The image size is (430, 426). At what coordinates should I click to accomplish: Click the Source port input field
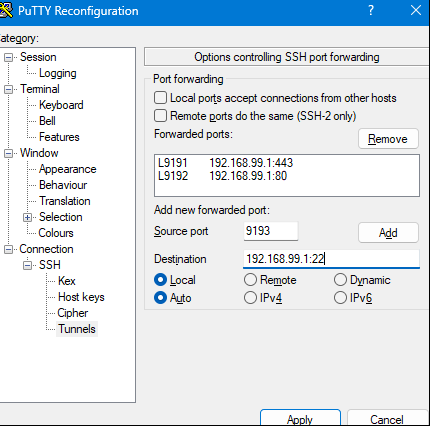click(271, 231)
